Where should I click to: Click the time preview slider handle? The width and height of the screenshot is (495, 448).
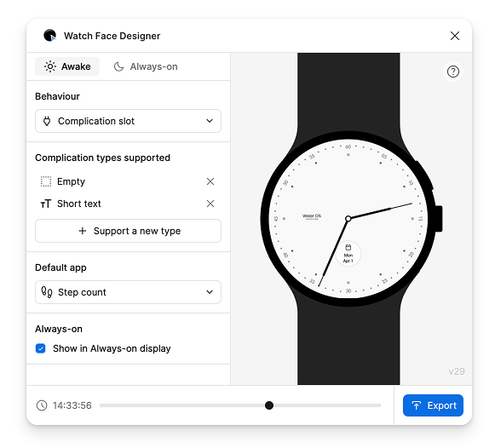[269, 405]
